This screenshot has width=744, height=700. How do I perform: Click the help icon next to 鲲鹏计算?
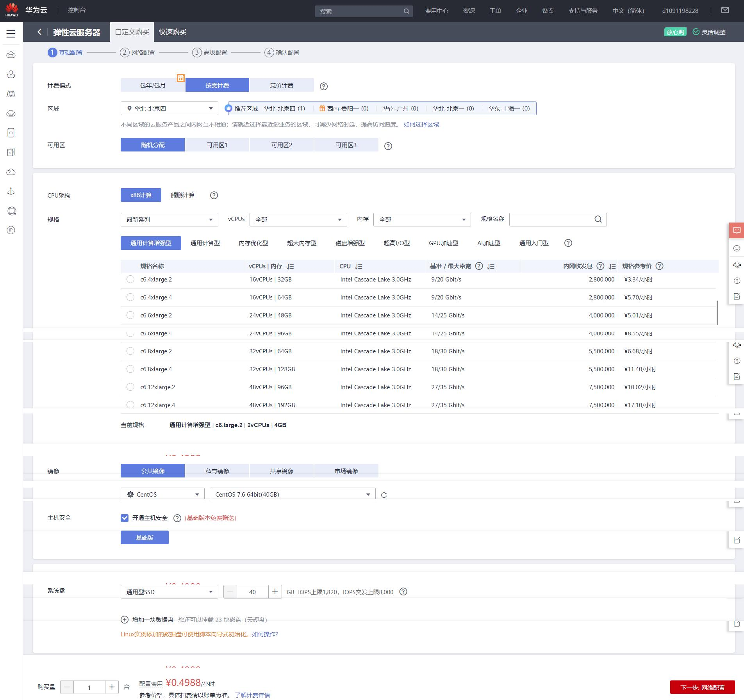click(x=214, y=196)
